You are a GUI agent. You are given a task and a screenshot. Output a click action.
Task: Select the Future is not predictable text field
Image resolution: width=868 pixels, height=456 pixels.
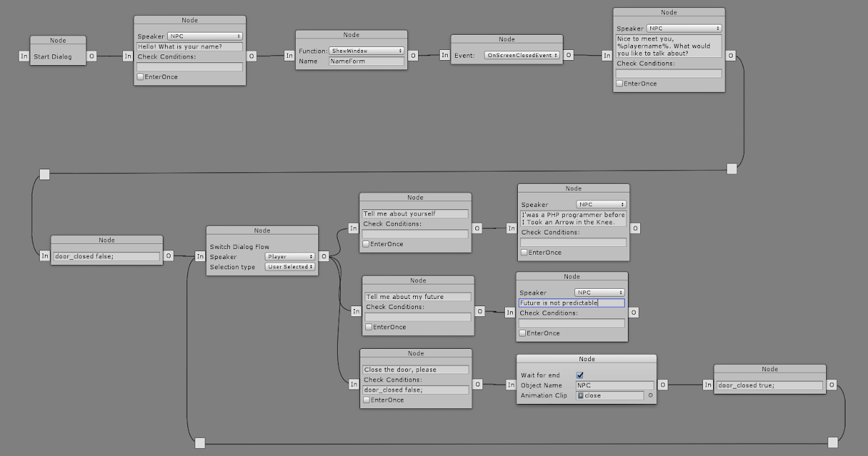pyautogui.click(x=571, y=303)
